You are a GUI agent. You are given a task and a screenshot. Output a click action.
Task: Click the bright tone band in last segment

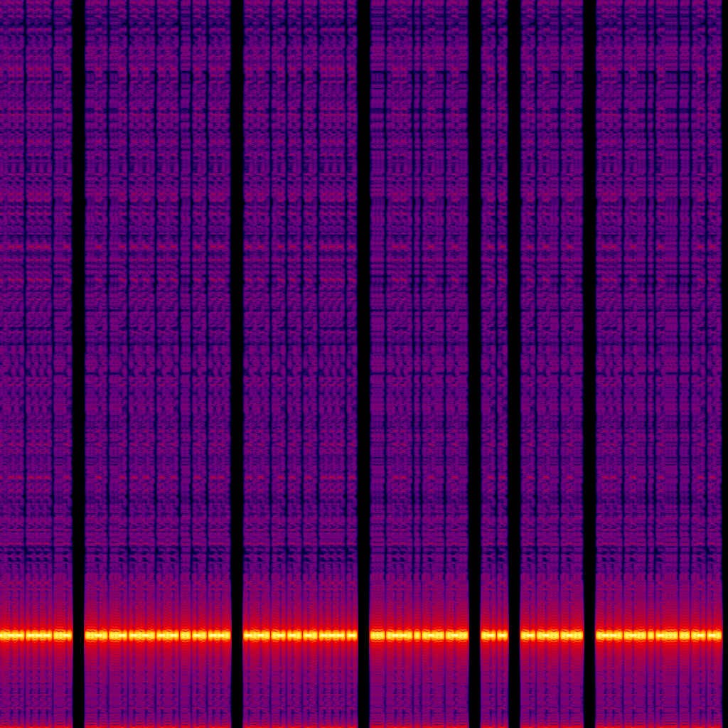(x=658, y=635)
